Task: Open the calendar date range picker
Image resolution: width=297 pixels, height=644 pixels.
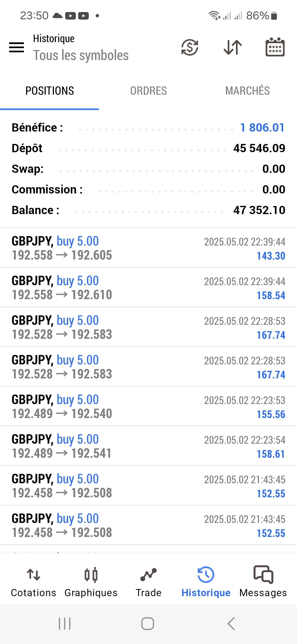Action: point(275,47)
